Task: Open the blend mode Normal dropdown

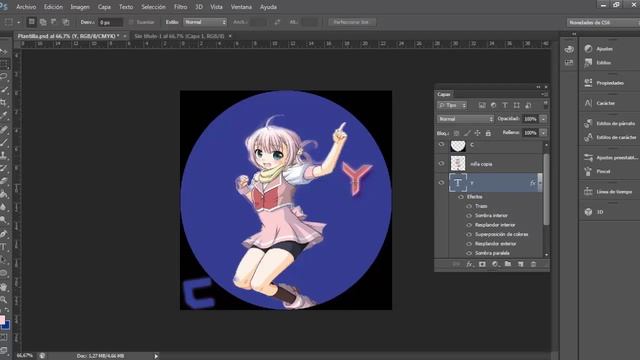Action: pyautogui.click(x=465, y=119)
